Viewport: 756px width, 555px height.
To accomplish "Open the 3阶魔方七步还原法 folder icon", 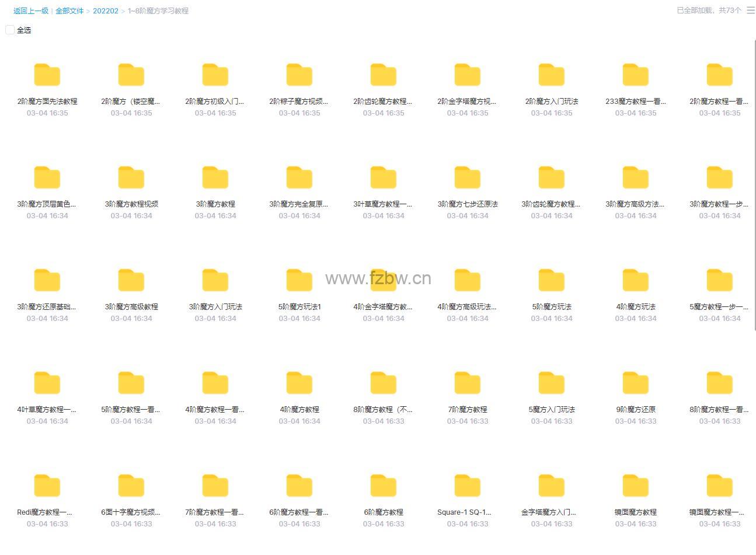I will pos(468,179).
